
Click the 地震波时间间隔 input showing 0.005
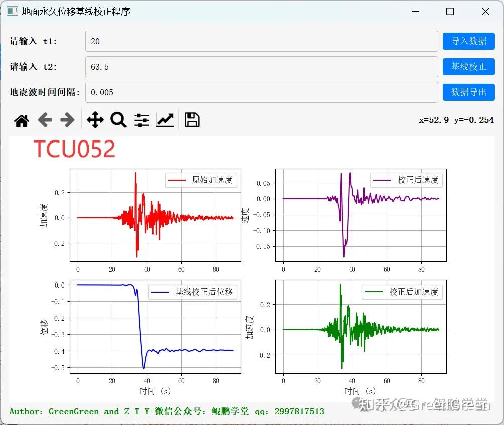(x=261, y=92)
